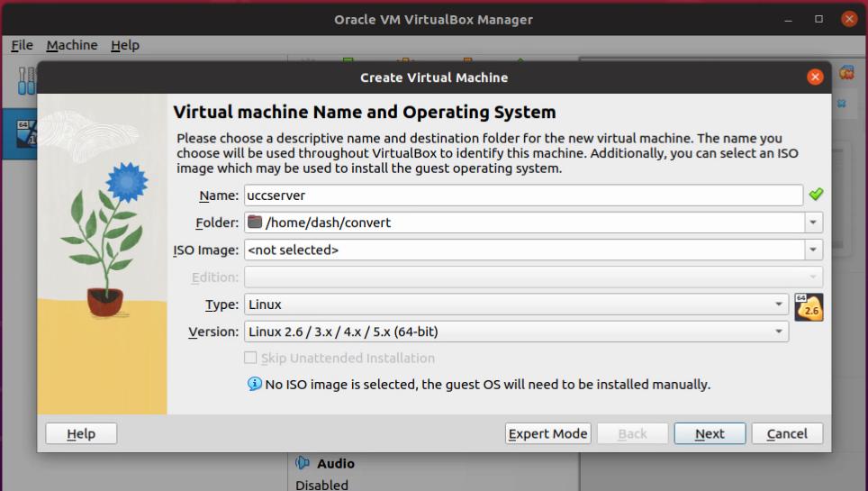
Task: Click the Name field containing uccserver
Action: (522, 195)
